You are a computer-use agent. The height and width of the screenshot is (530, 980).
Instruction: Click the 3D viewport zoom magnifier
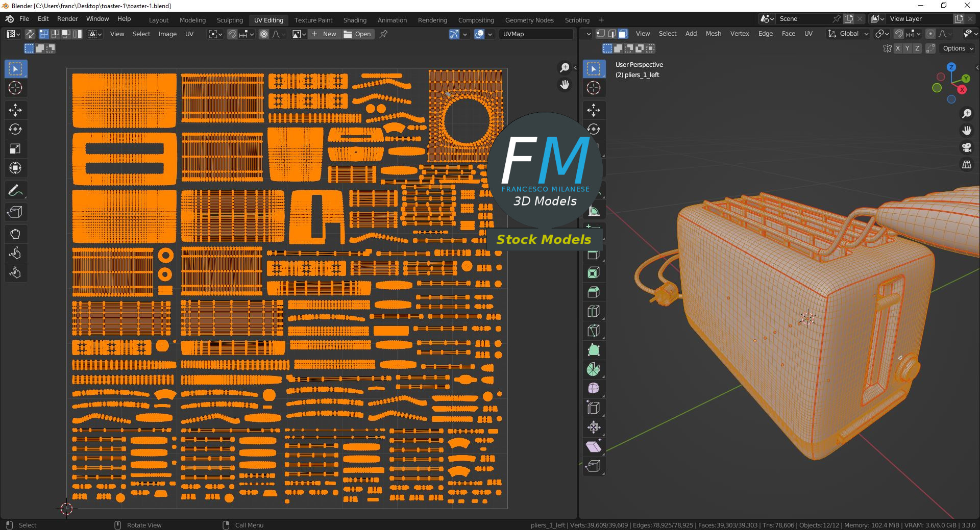(967, 114)
